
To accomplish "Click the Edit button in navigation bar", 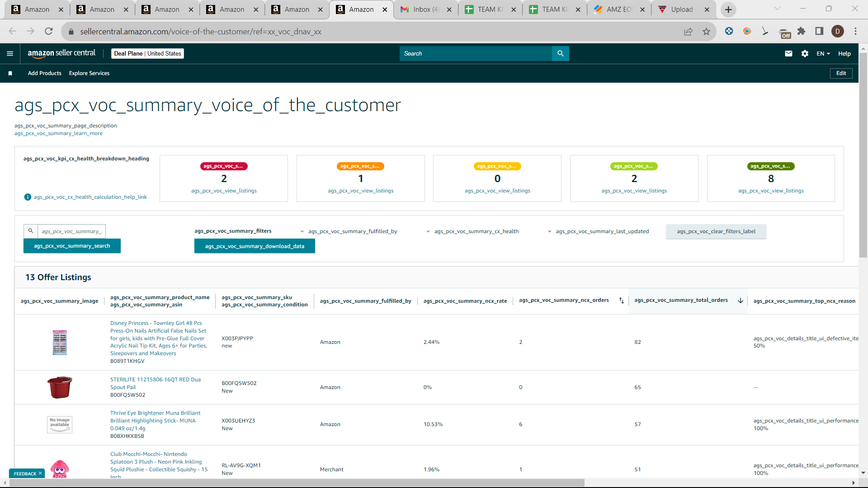I will [841, 73].
